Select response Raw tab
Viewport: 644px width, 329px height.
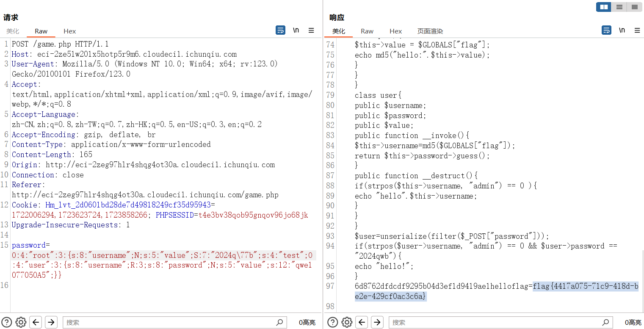(x=367, y=31)
